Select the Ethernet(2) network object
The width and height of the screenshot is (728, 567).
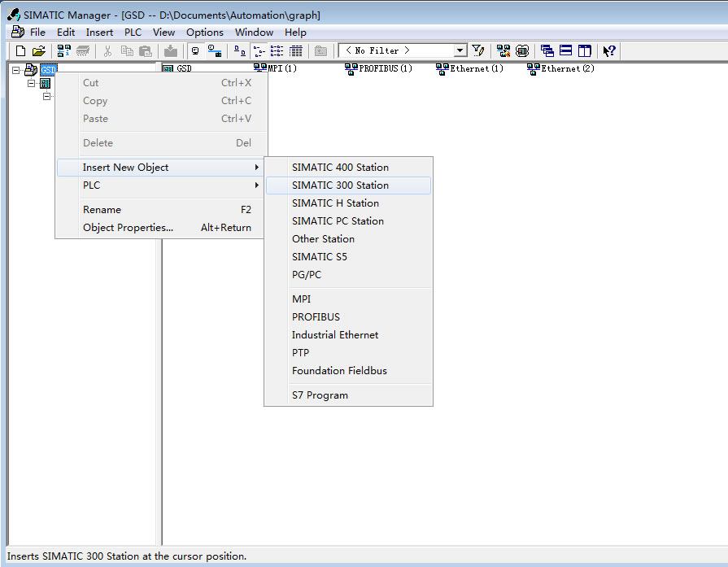(560, 68)
